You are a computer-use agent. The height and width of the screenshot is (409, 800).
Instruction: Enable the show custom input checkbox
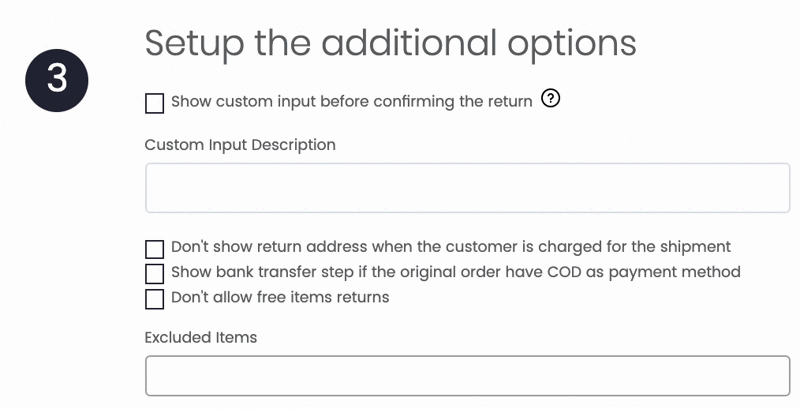[155, 103]
